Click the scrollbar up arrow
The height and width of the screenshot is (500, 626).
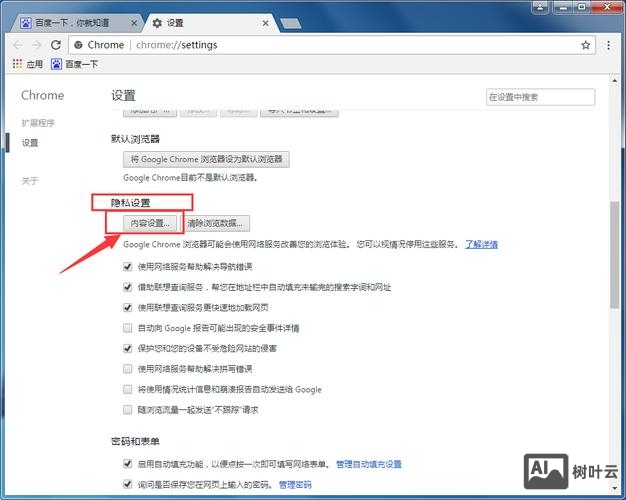[x=614, y=80]
